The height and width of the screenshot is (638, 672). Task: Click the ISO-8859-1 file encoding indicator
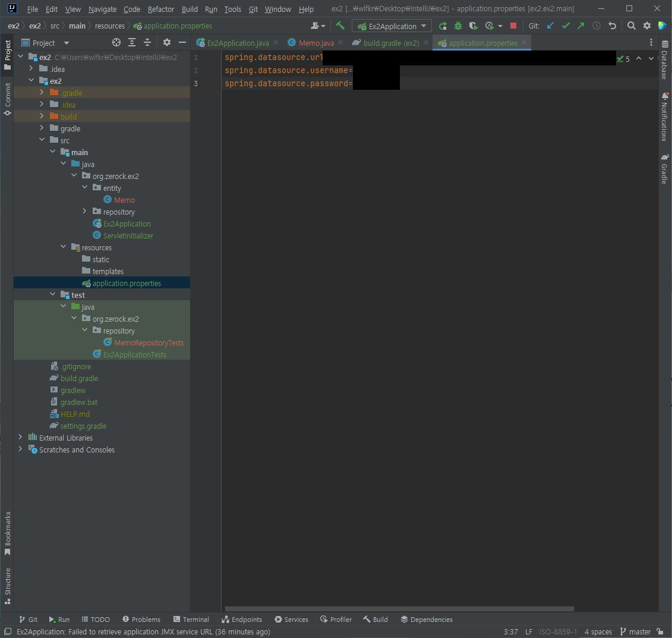pos(558,631)
